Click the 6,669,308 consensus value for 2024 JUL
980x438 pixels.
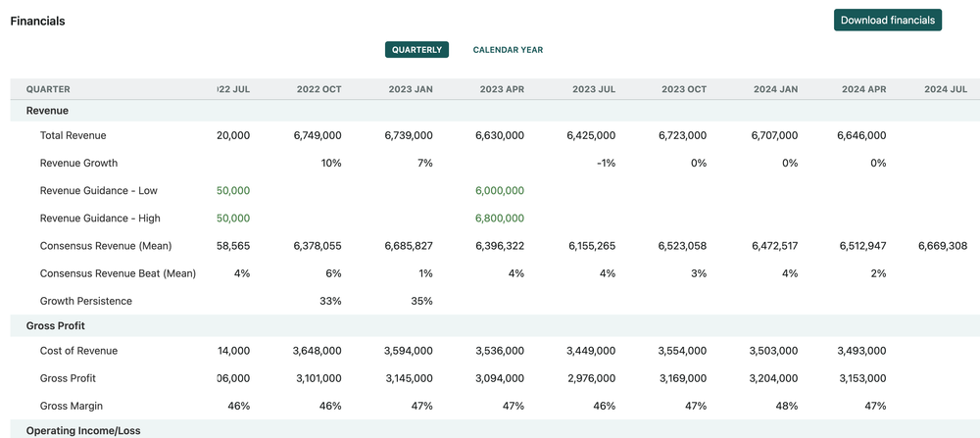pyautogui.click(x=943, y=246)
